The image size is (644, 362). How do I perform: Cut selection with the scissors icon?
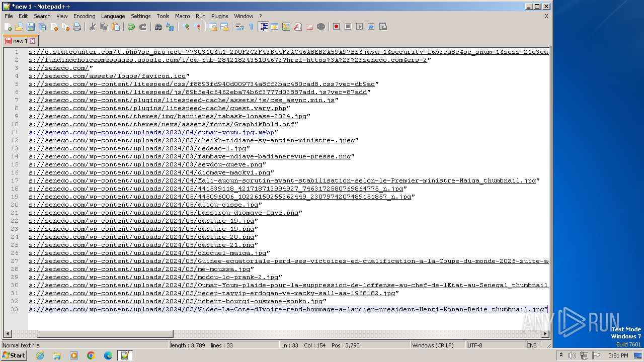[93, 27]
